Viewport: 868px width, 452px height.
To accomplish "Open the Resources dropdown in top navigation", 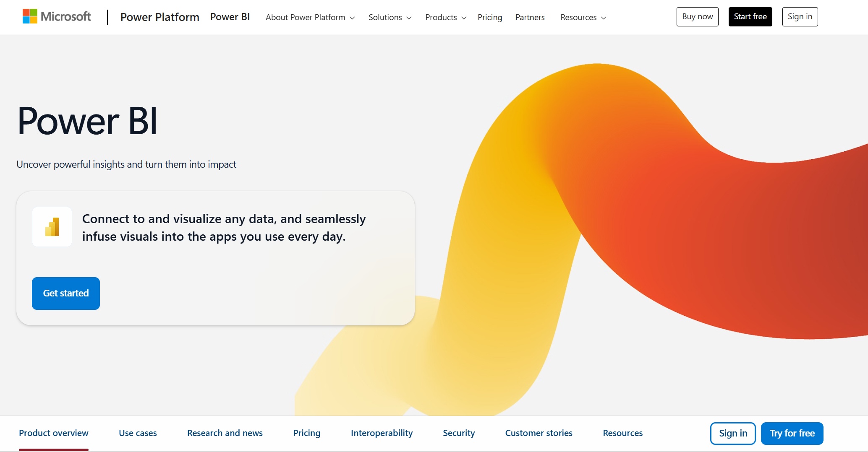I will (x=583, y=17).
